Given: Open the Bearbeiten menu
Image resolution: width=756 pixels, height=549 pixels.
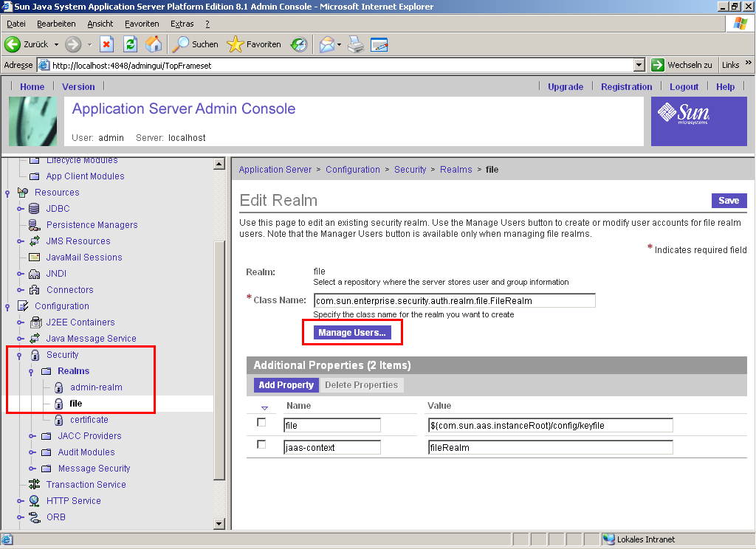Looking at the screenshot, I should point(56,24).
